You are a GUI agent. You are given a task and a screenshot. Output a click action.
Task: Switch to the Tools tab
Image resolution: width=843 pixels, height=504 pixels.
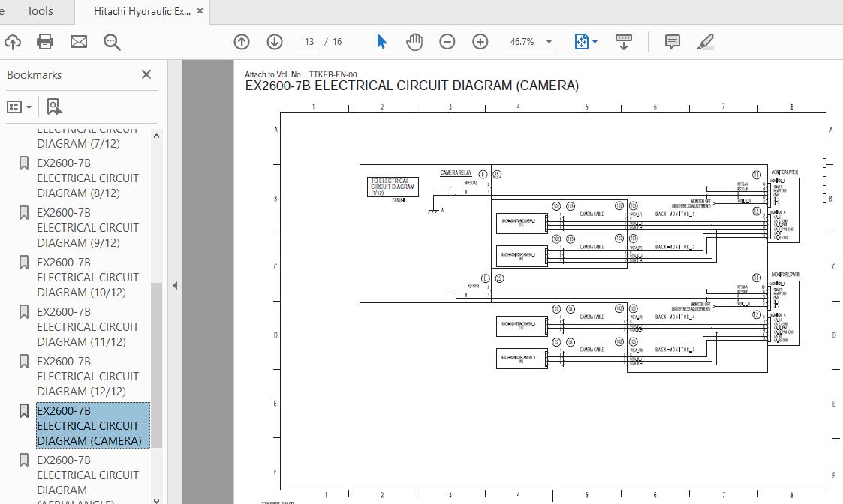[x=39, y=11]
